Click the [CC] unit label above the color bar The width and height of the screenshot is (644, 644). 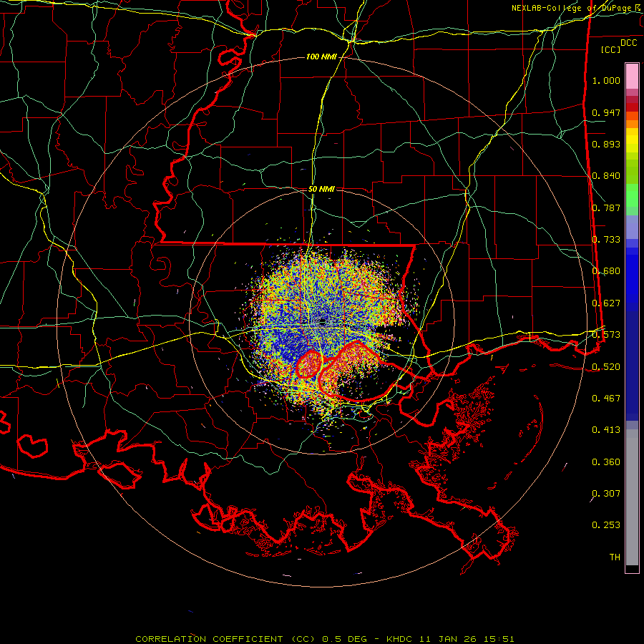pyautogui.click(x=611, y=49)
